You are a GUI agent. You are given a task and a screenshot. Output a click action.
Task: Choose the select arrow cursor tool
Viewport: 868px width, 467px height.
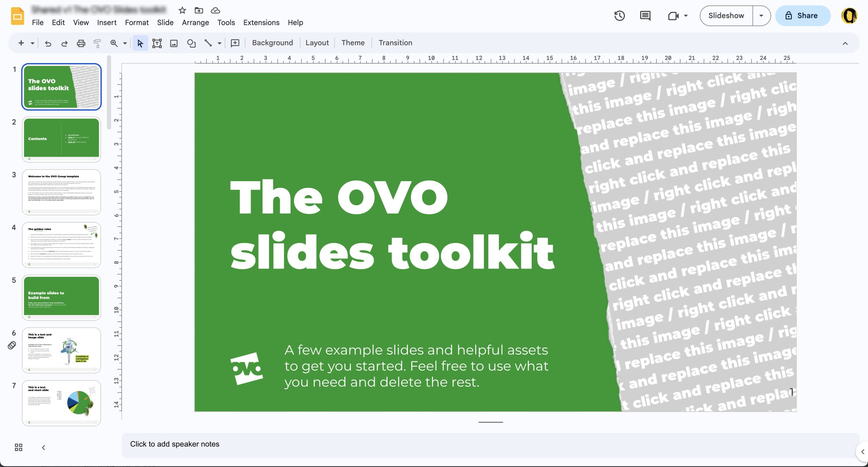pos(140,43)
